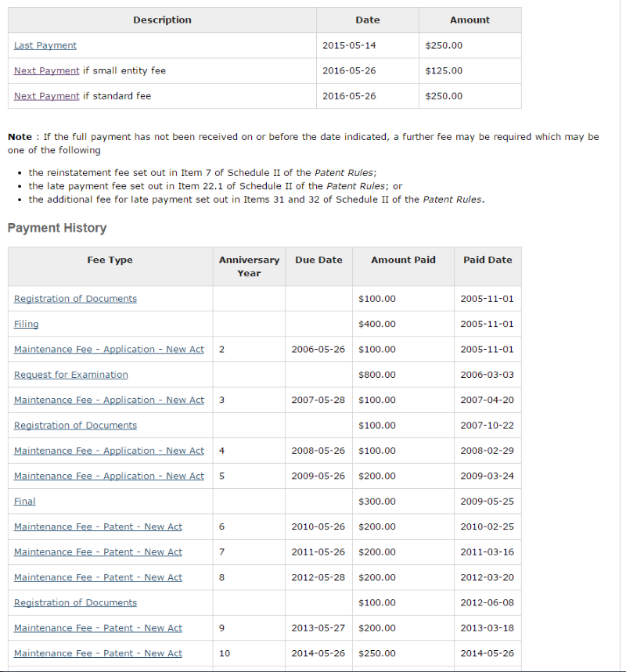Open Registration of Documents paid 2005-11-01

[75, 299]
